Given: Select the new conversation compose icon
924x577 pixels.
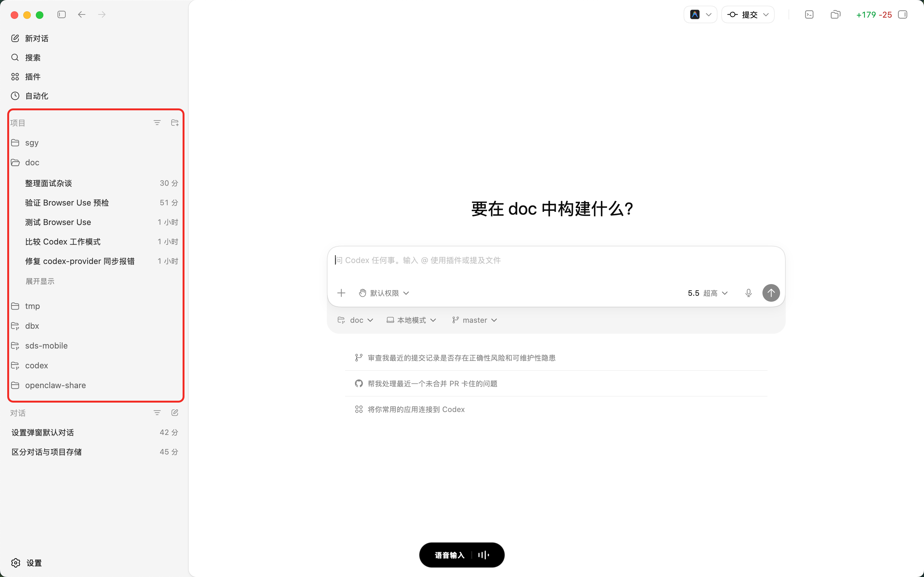Looking at the screenshot, I should click(15, 38).
